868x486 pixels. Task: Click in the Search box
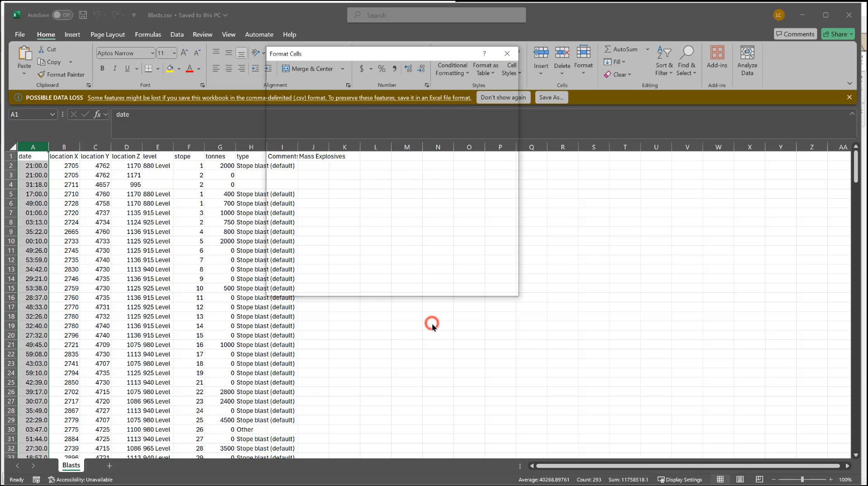[x=436, y=15]
